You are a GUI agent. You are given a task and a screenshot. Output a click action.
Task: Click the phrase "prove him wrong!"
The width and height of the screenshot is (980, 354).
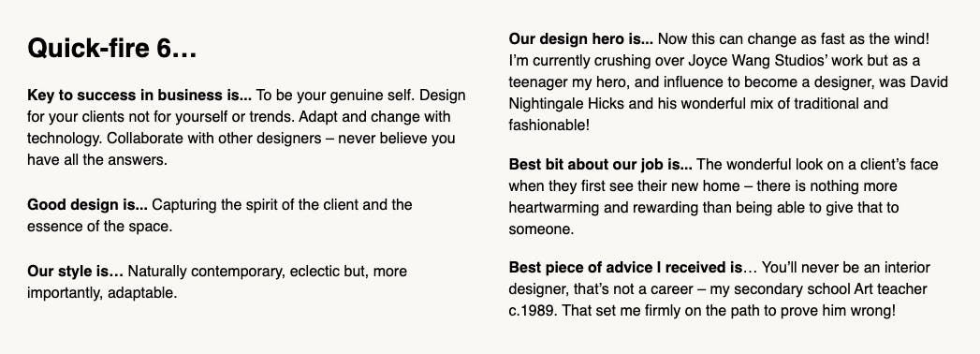pyautogui.click(x=841, y=310)
